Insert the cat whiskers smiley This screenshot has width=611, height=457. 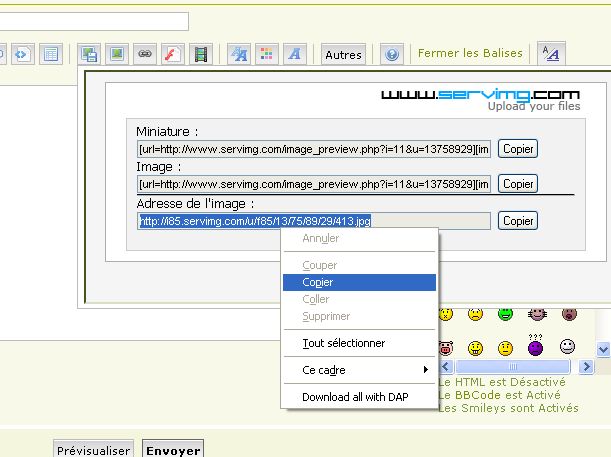click(537, 314)
